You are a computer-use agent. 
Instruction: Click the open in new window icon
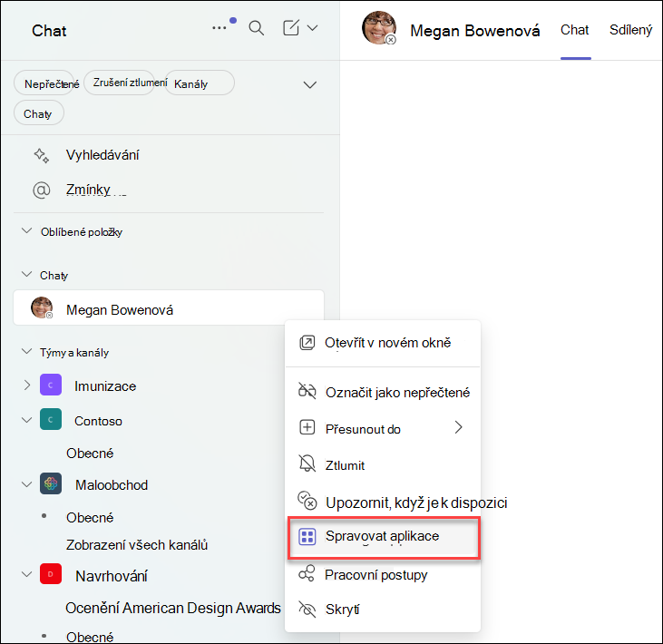click(x=307, y=343)
